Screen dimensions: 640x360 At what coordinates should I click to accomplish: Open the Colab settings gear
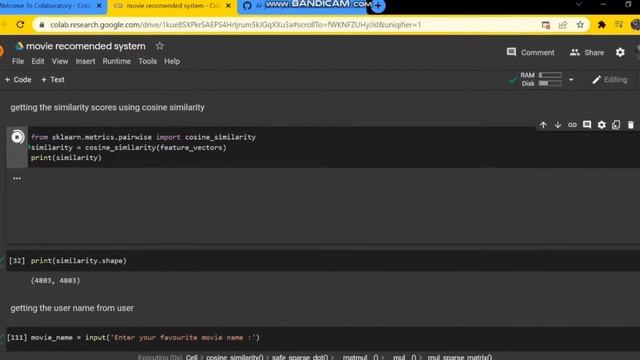pos(620,52)
